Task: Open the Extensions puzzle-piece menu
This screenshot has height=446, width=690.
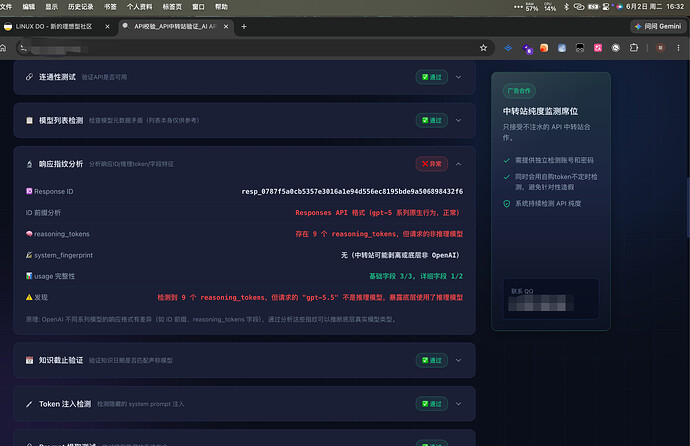Action: [x=634, y=48]
